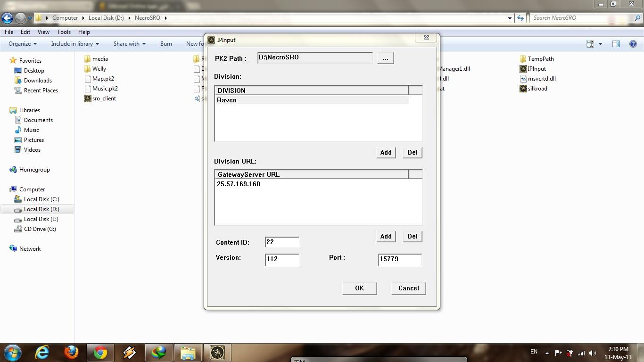The image size is (644, 362).
Task: Refresh the NecroSRO folder address
Action: [x=520, y=18]
